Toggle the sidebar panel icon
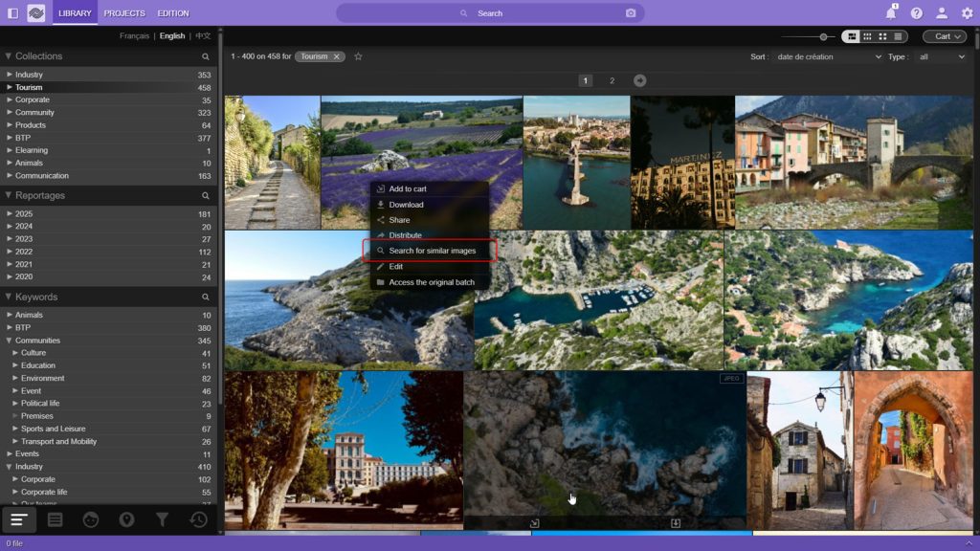Screen dimensions: 980x551 point(12,13)
